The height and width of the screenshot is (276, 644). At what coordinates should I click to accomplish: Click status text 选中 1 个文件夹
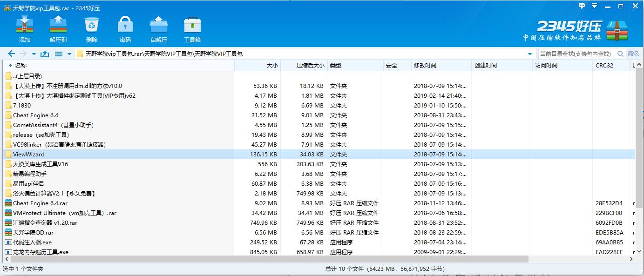click(23, 269)
